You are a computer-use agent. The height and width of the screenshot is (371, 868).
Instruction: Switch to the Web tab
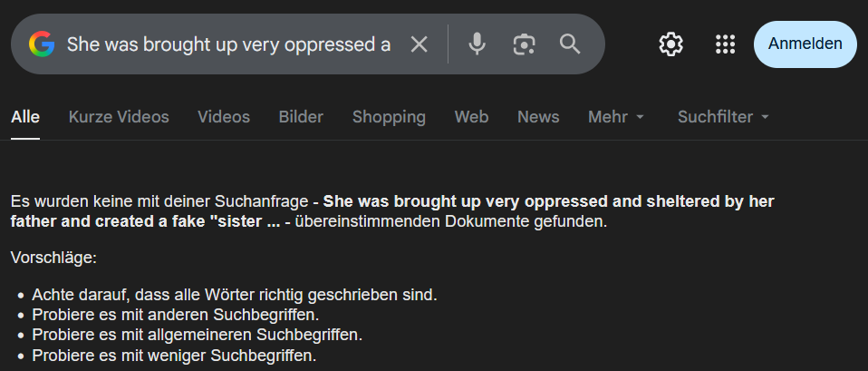pyautogui.click(x=472, y=117)
